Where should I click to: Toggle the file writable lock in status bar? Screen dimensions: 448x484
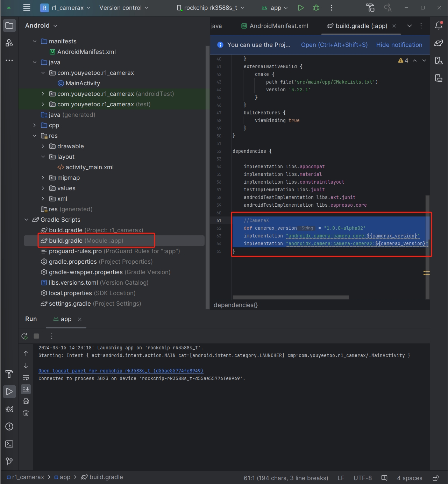pos(436,478)
